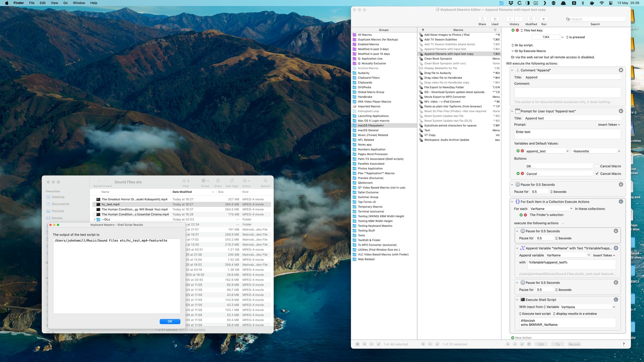Viewport: 644px width, 362px height.
Task: Click OK in Shell Script Results window
Action: click(x=170, y=321)
